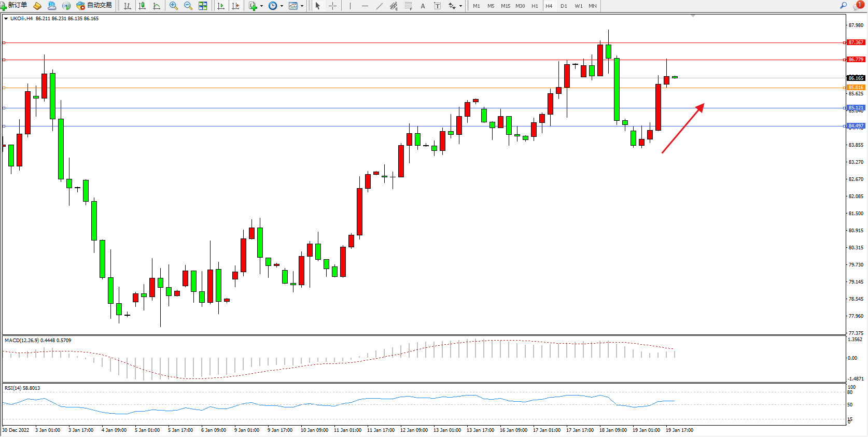Toggle the AutoTrading (自动交易) button

[x=94, y=6]
